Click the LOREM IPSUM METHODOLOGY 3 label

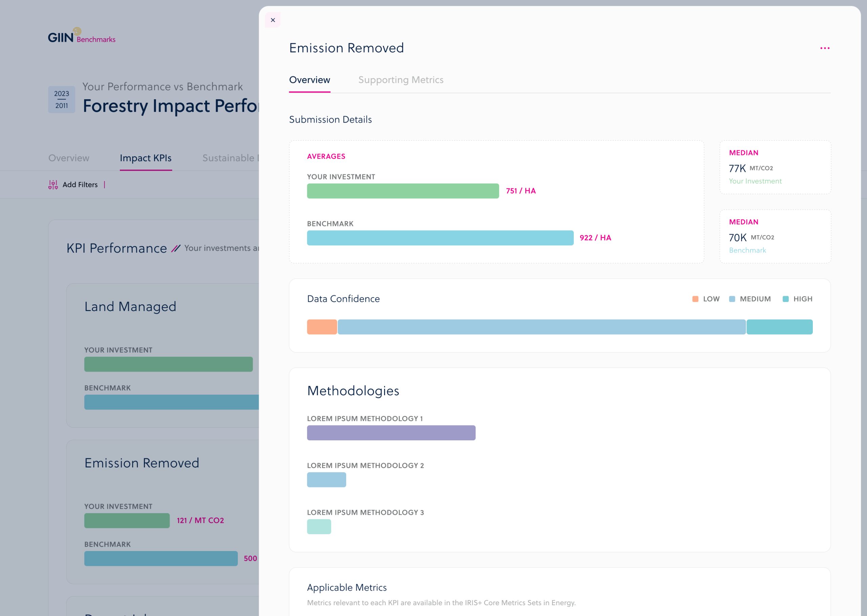(365, 512)
